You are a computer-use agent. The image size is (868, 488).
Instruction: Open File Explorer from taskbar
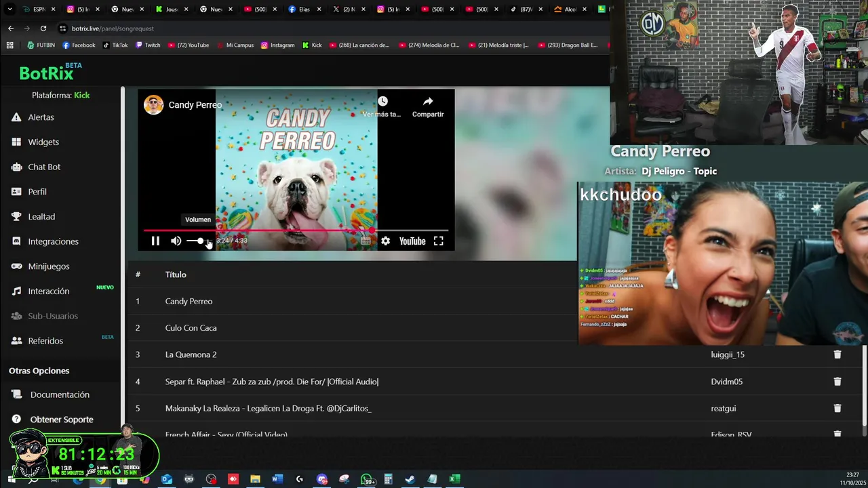click(x=255, y=479)
